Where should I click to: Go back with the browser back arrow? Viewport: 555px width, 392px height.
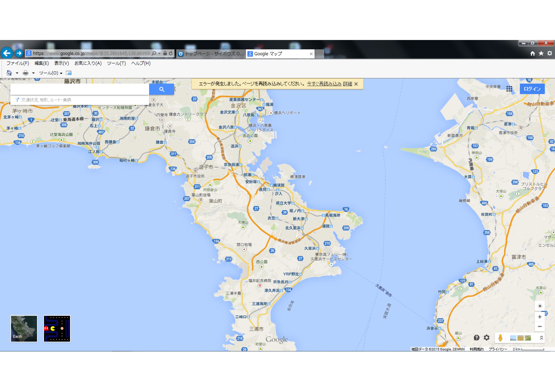pos(7,53)
